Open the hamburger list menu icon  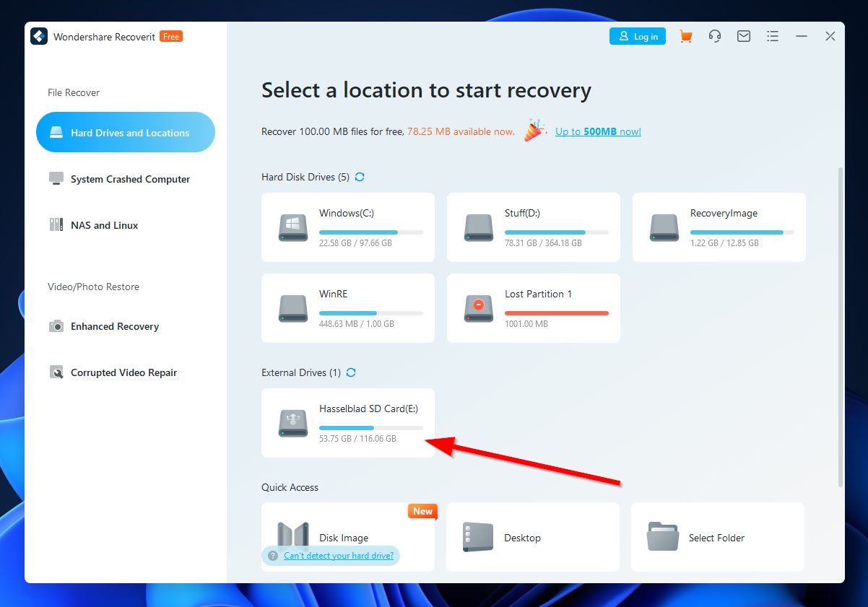click(x=773, y=36)
